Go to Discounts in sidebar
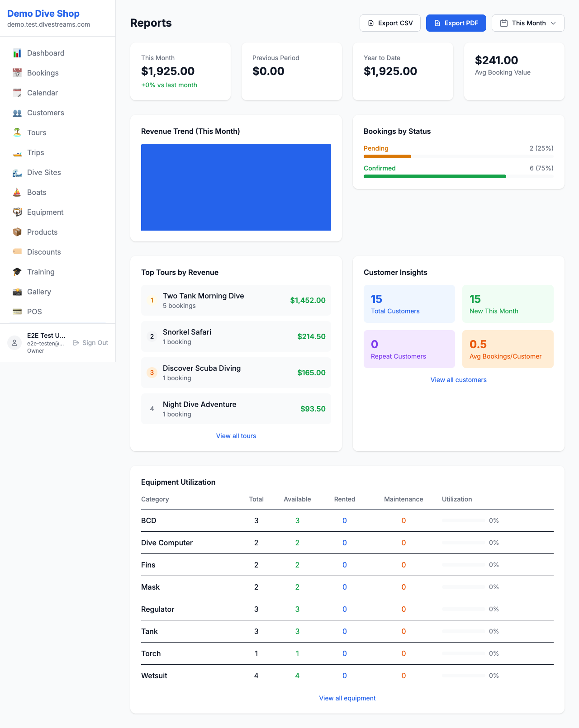 44,252
